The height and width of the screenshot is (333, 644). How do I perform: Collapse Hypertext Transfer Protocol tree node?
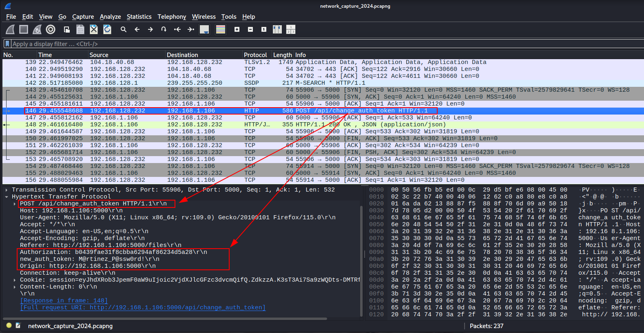[x=7, y=197]
